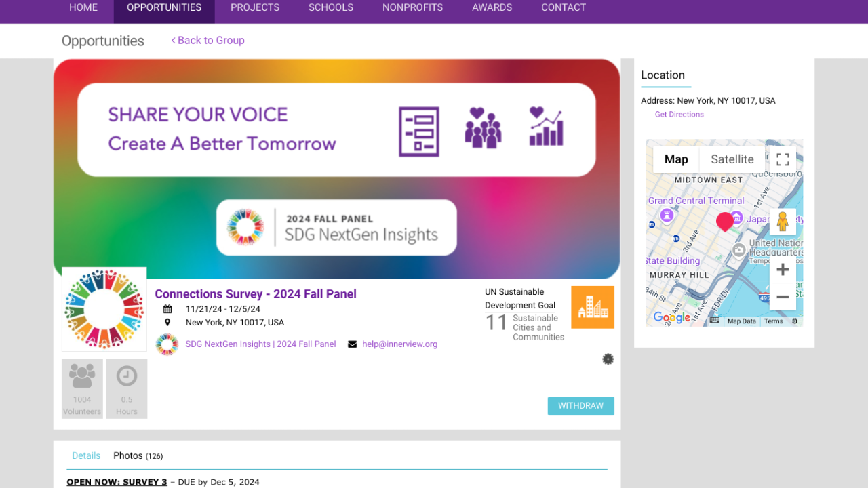The height and width of the screenshot is (488, 868).
Task: Zoom in on the map
Action: (x=783, y=270)
